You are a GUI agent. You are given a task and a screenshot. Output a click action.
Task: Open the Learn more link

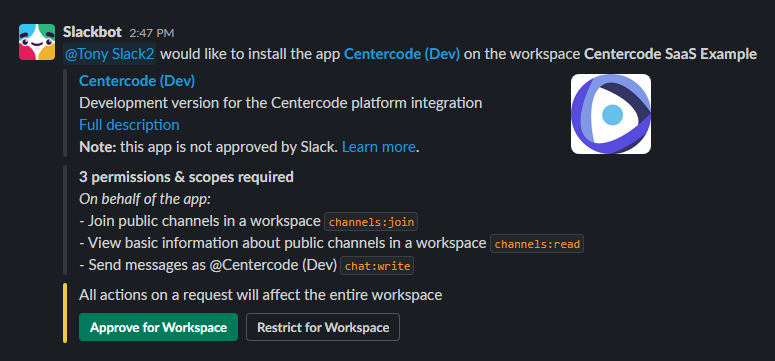click(379, 147)
